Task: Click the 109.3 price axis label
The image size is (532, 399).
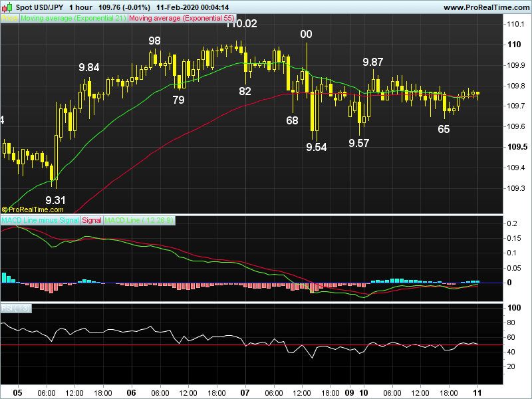Action: 516,188
